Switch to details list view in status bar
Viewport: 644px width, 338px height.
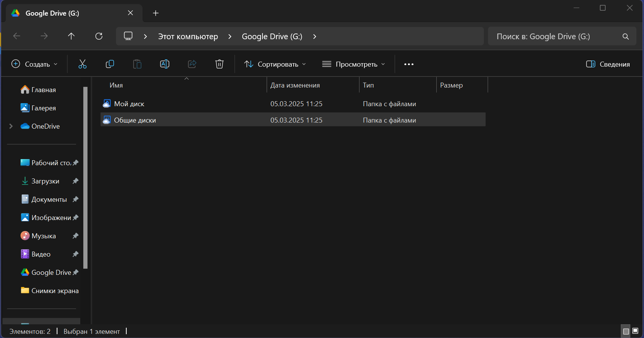tap(626, 332)
